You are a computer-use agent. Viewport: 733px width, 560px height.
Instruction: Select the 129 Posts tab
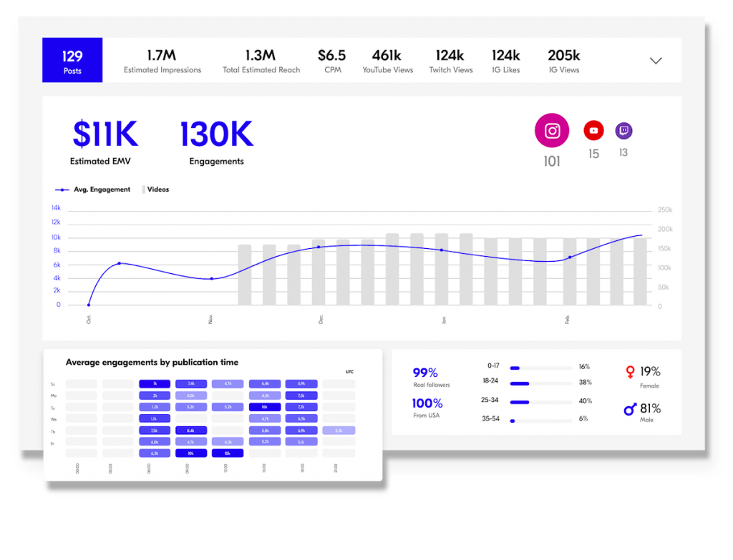click(72, 61)
